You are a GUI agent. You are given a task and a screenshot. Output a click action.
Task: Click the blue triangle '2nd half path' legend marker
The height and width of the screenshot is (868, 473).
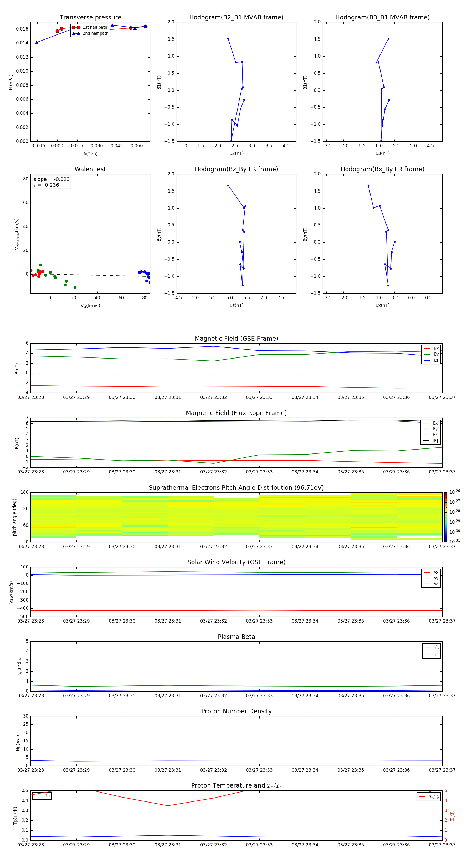76,33
